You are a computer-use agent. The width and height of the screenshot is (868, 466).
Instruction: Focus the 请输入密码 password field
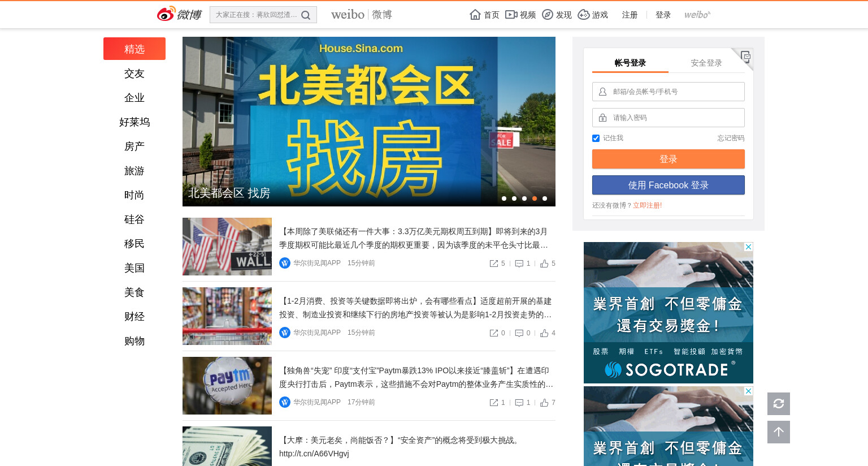(x=669, y=118)
